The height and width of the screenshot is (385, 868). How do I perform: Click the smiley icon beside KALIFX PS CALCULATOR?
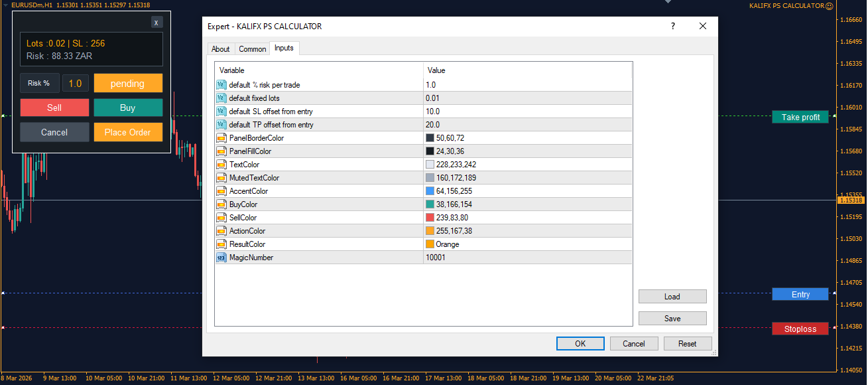click(x=830, y=5)
